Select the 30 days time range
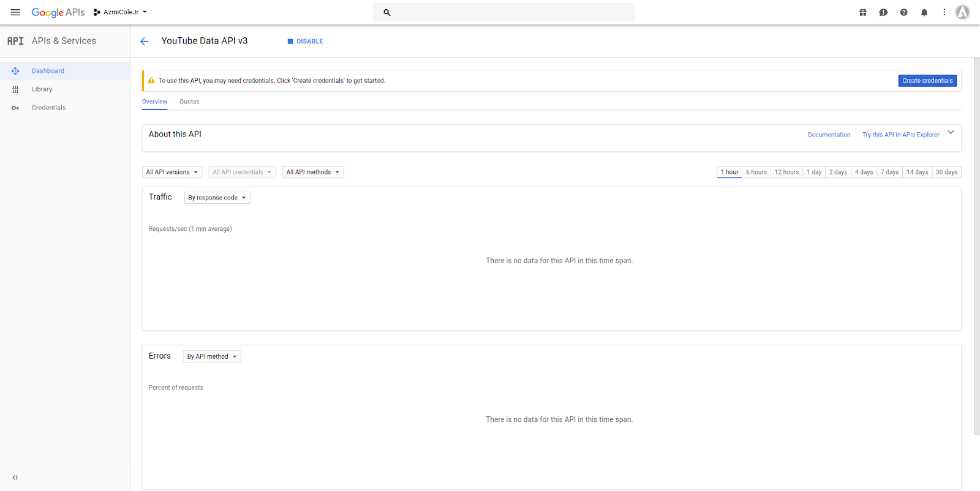 [x=946, y=172]
